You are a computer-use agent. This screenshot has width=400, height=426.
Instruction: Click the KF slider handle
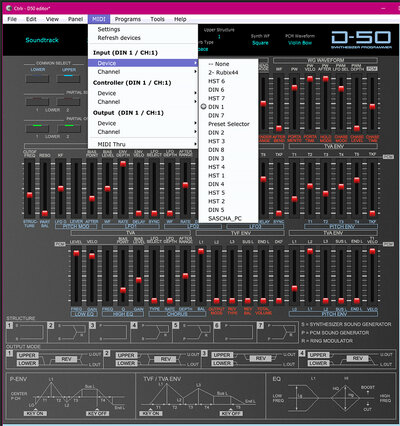click(x=61, y=189)
